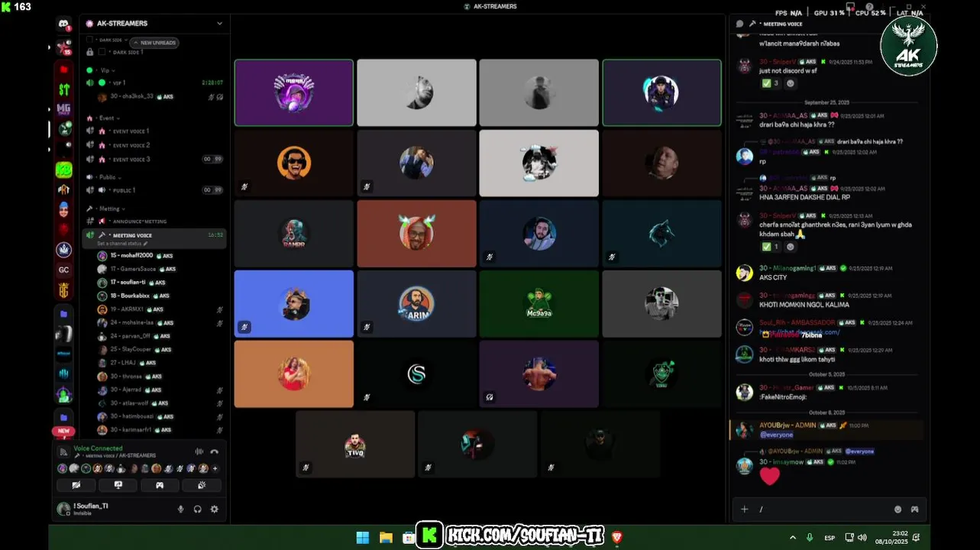Open the link in Soul_Rih's message
Image resolution: width=980 pixels, height=550 pixels.
(800, 332)
